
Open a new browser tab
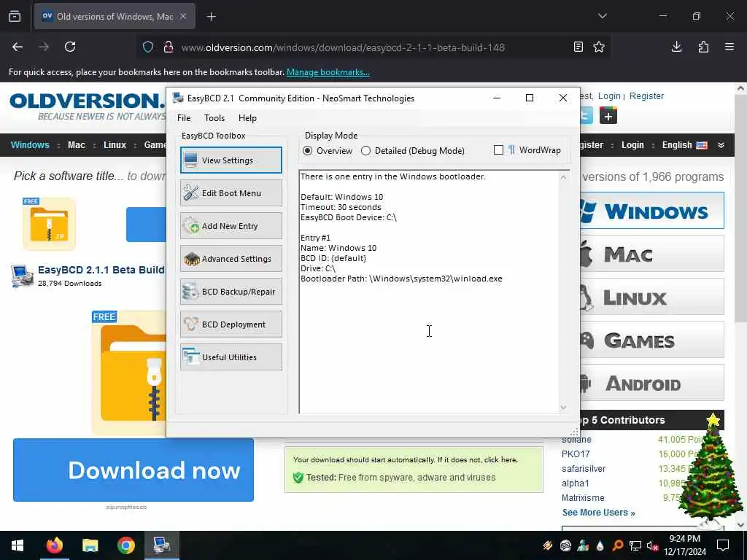point(211,17)
